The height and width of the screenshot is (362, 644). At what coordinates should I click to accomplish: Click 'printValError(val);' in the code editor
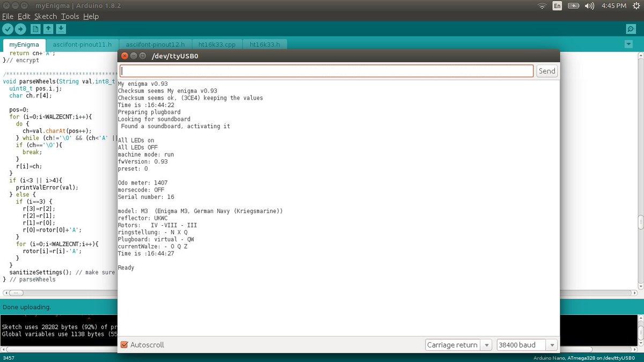[x=47, y=187]
